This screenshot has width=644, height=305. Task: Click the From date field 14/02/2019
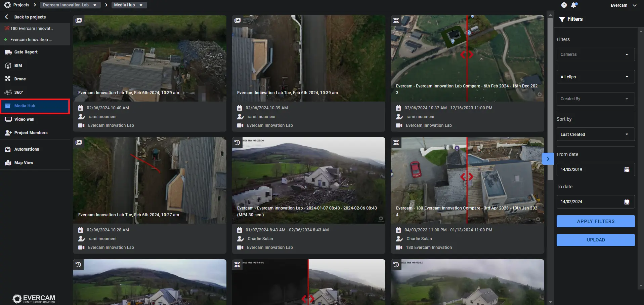(x=595, y=169)
